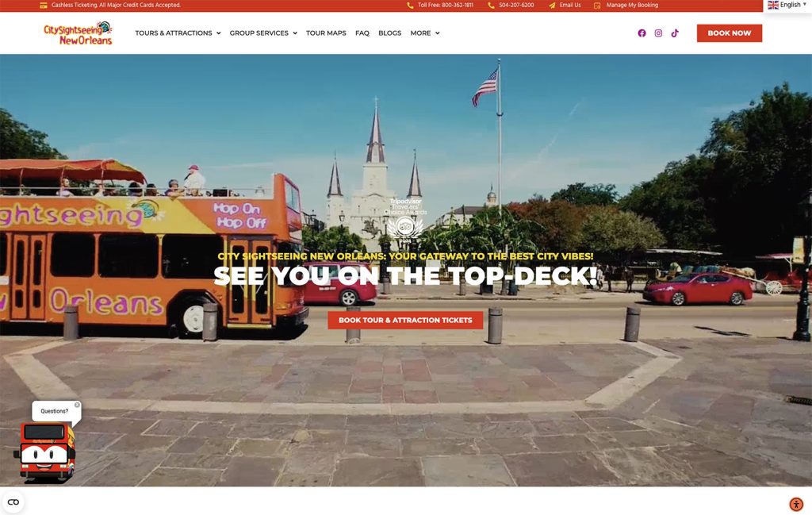This screenshot has height=515, width=812.
Task: Click the cookie consent icon at bottom-left
Action: tap(13, 502)
